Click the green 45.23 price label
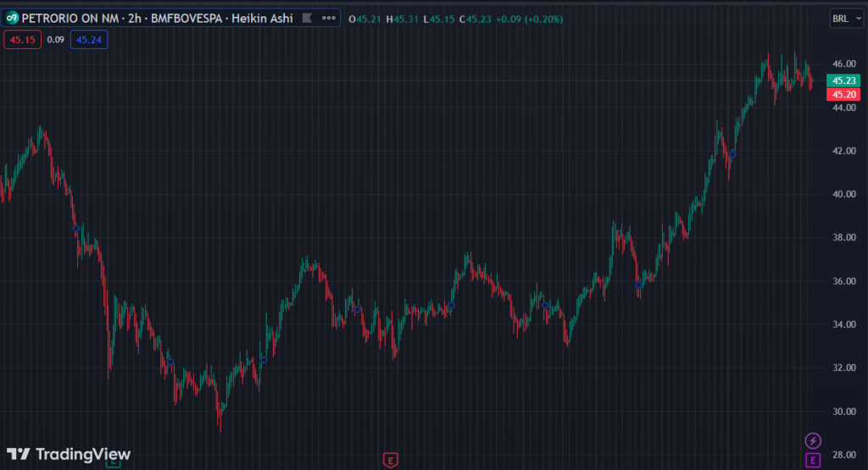 pyautogui.click(x=843, y=80)
